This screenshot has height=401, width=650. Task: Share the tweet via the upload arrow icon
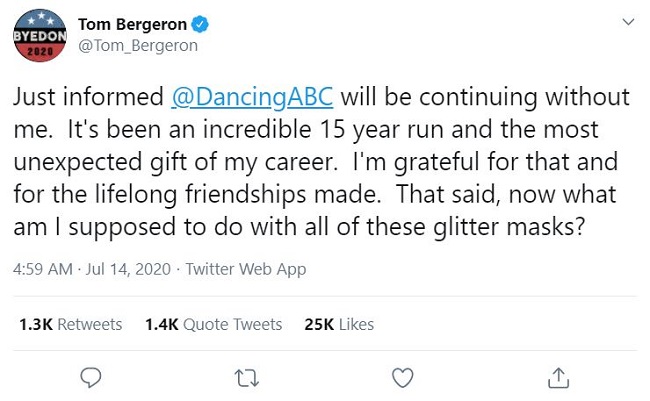(x=558, y=377)
